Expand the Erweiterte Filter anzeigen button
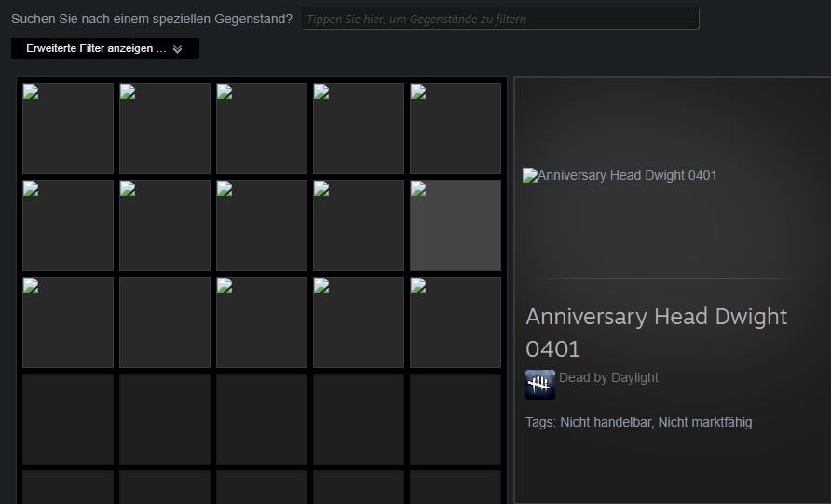Viewport: 831px width, 504px height. pyautogui.click(x=105, y=48)
